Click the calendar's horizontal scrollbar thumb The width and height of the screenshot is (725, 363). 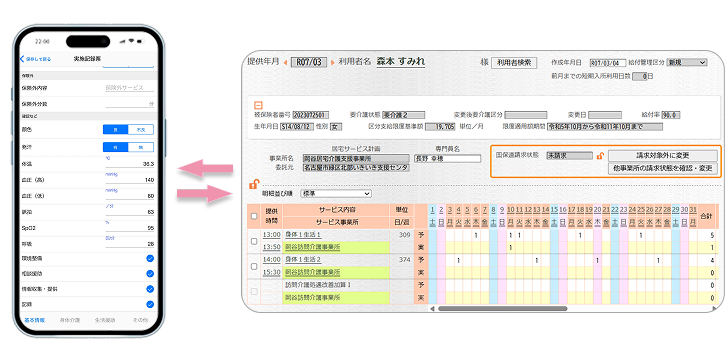(x=503, y=308)
